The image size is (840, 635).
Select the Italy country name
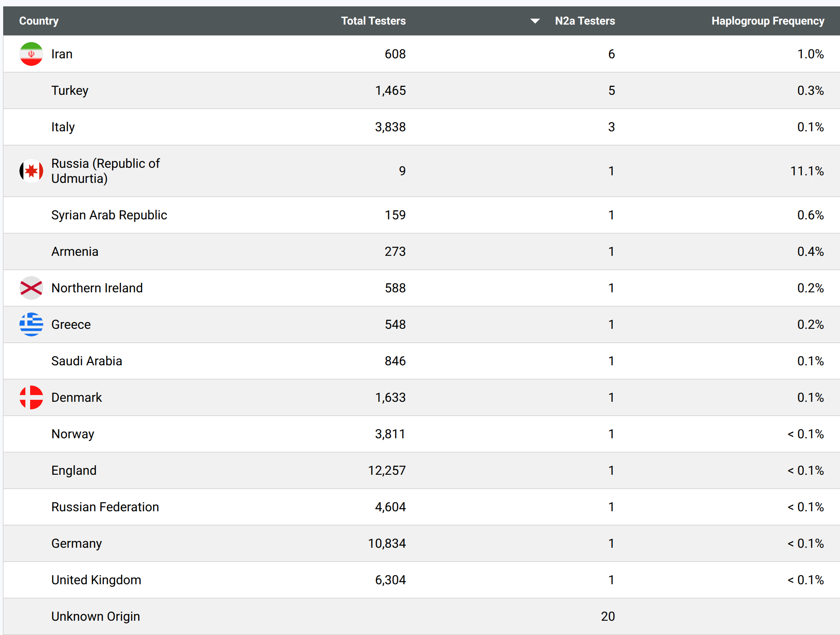[63, 127]
